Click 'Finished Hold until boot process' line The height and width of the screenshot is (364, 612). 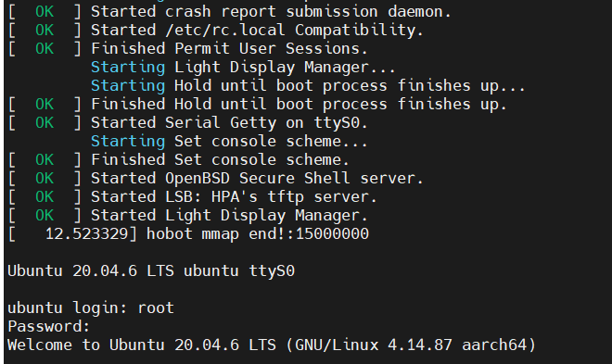(257, 105)
